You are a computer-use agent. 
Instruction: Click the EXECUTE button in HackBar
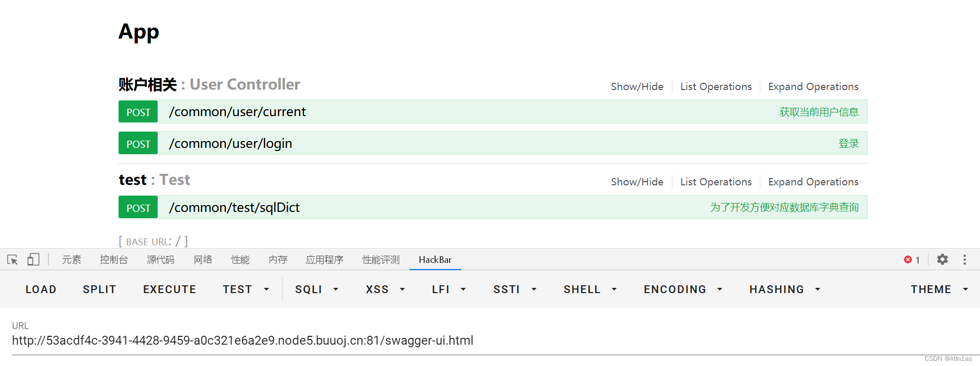(170, 289)
